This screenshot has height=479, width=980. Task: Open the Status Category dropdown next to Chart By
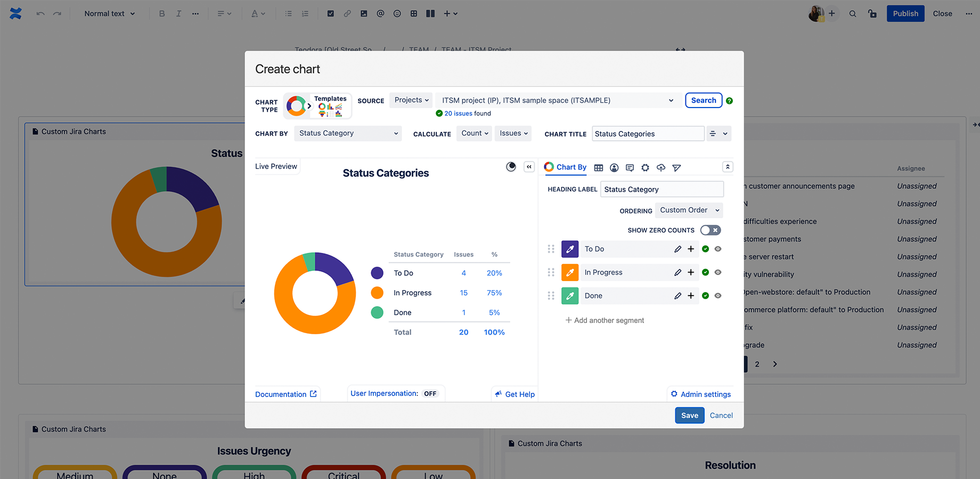click(347, 133)
